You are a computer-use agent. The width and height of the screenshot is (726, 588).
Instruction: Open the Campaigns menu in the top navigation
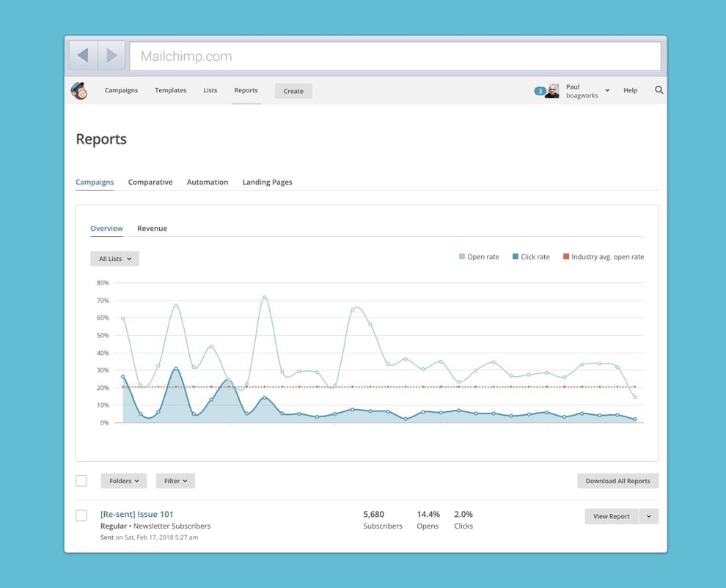121,90
